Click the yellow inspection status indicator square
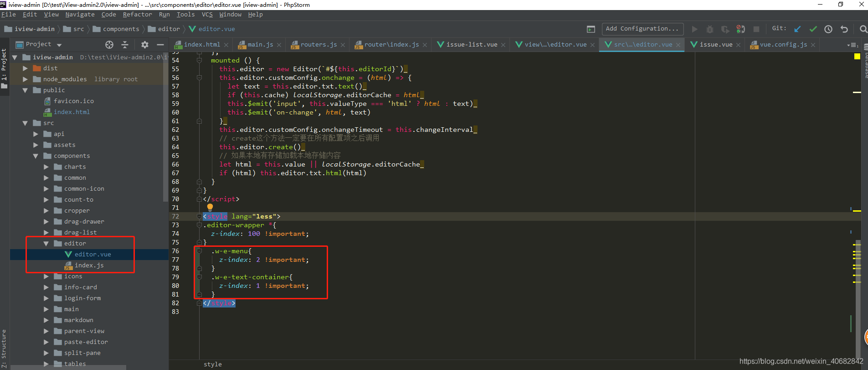 click(x=857, y=57)
